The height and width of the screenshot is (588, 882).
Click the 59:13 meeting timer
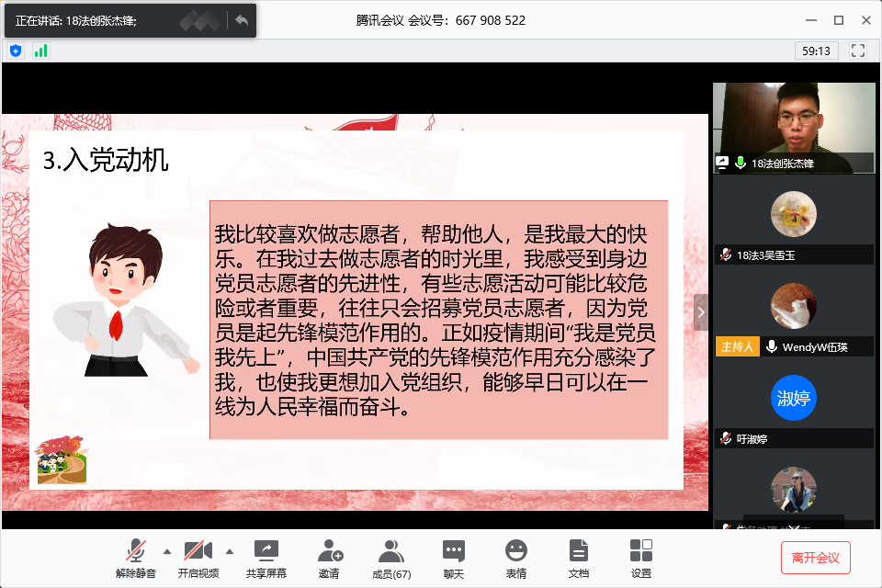pyautogui.click(x=816, y=51)
